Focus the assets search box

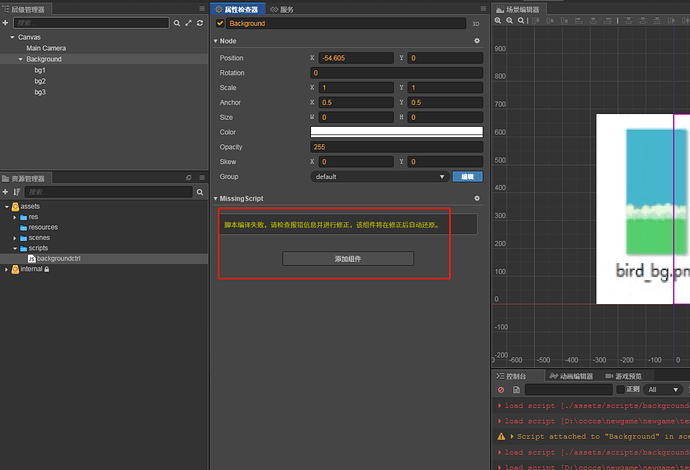coord(108,192)
